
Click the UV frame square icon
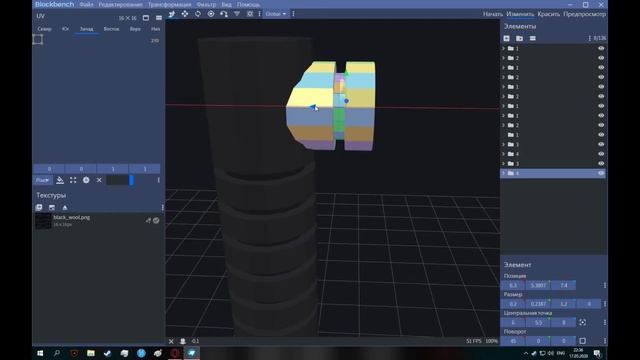(x=38, y=40)
